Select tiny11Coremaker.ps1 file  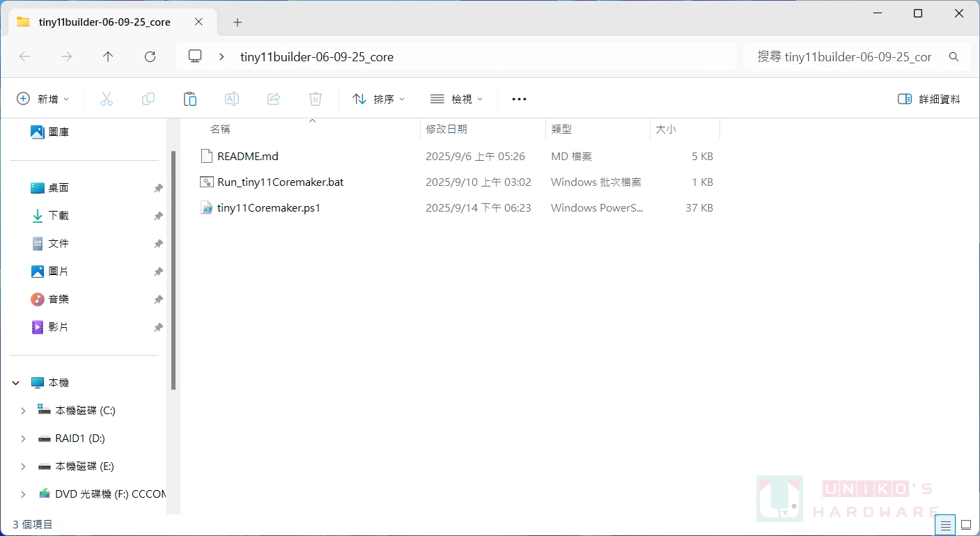[269, 208]
